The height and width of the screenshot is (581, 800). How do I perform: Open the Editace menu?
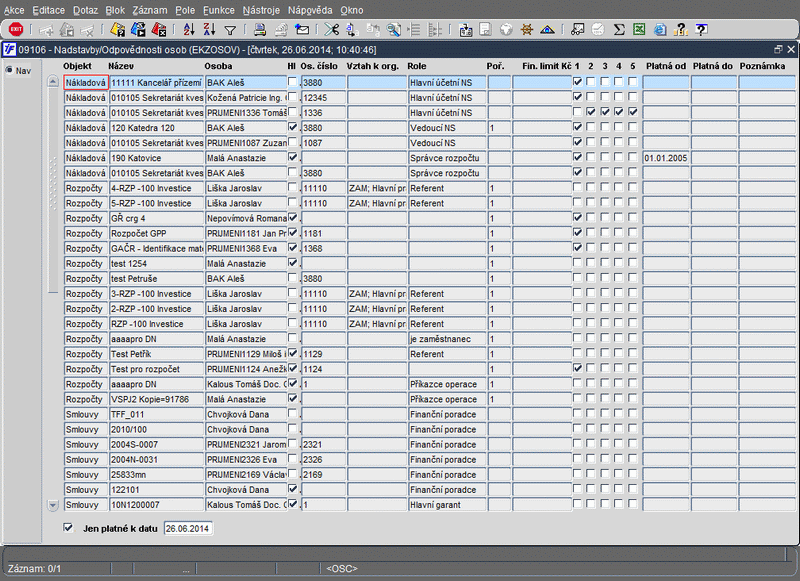[x=48, y=10]
